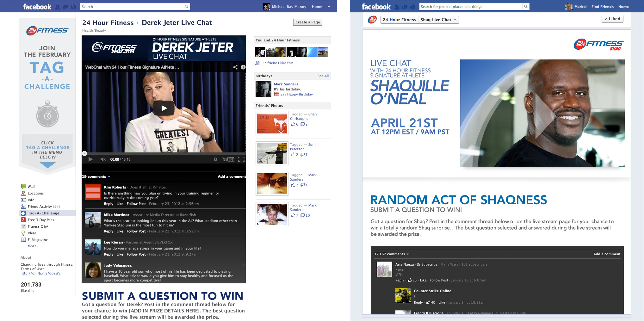Click Create a Page button

(x=307, y=22)
